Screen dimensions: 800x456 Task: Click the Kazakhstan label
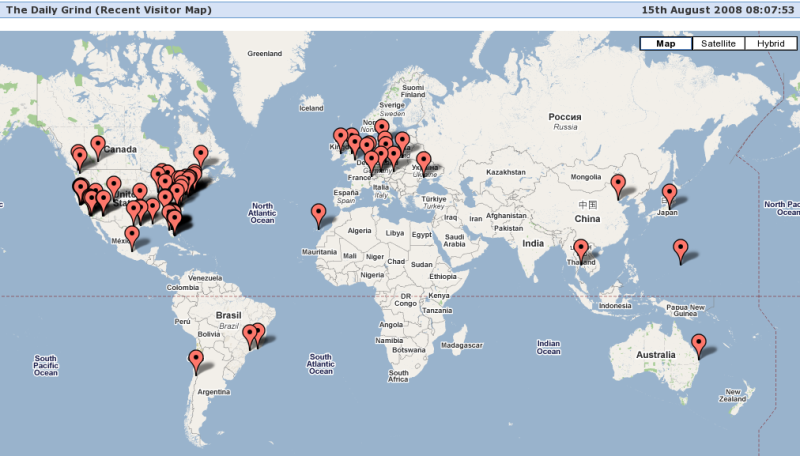pyautogui.click(x=506, y=172)
